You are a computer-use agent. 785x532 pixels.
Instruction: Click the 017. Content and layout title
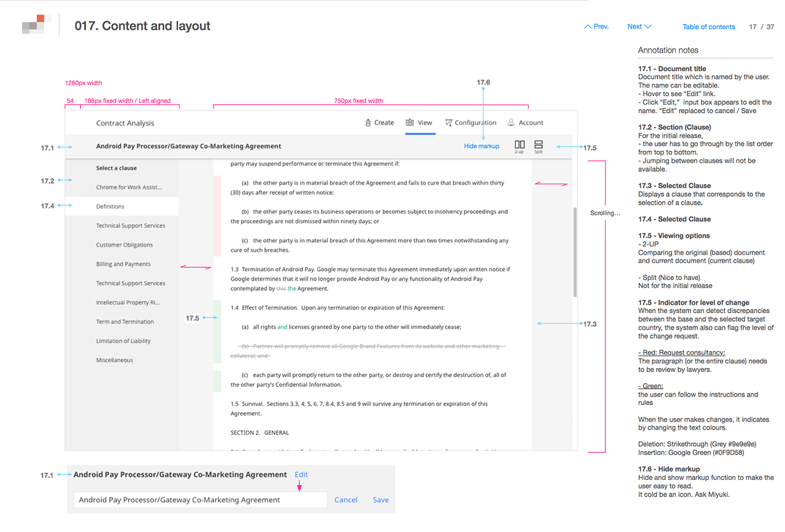142,26
